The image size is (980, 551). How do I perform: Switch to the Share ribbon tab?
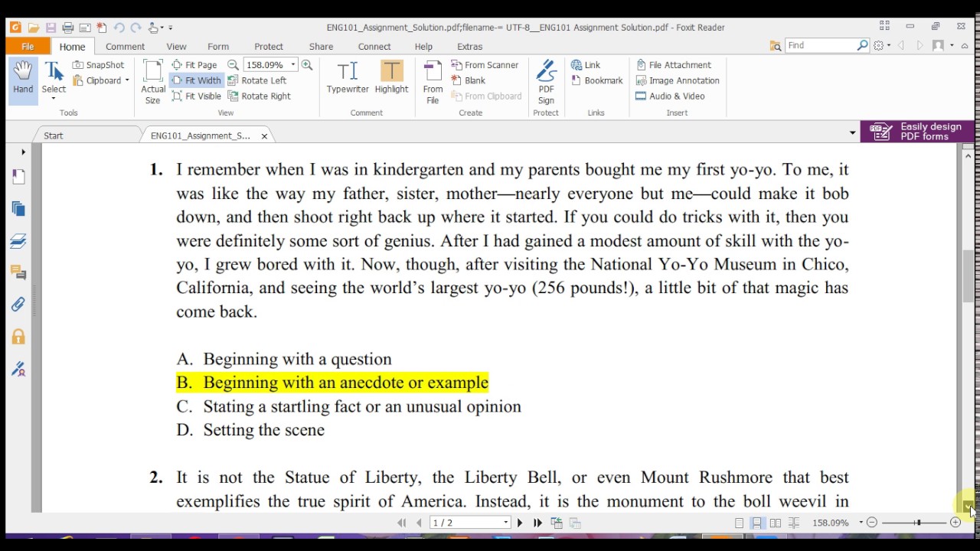(x=321, y=47)
